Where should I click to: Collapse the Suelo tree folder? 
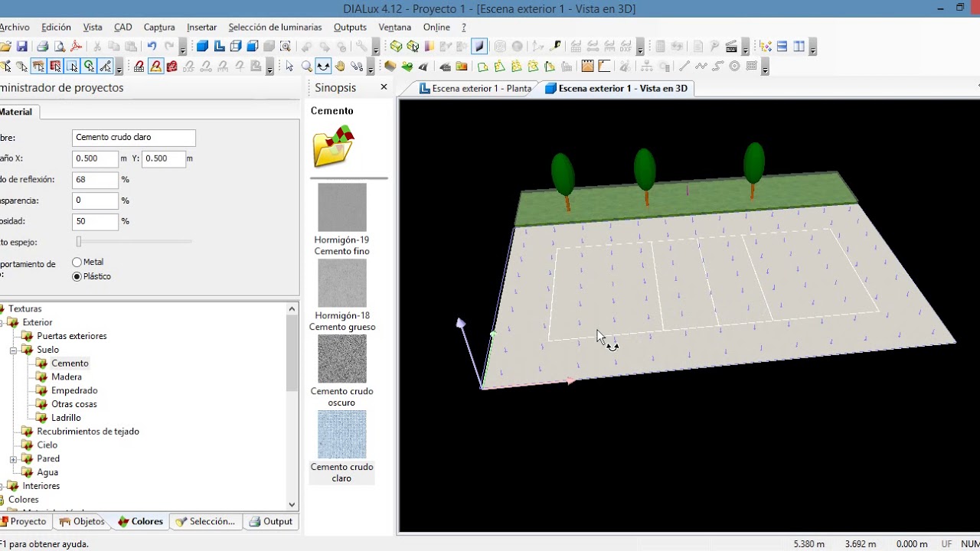tap(13, 350)
